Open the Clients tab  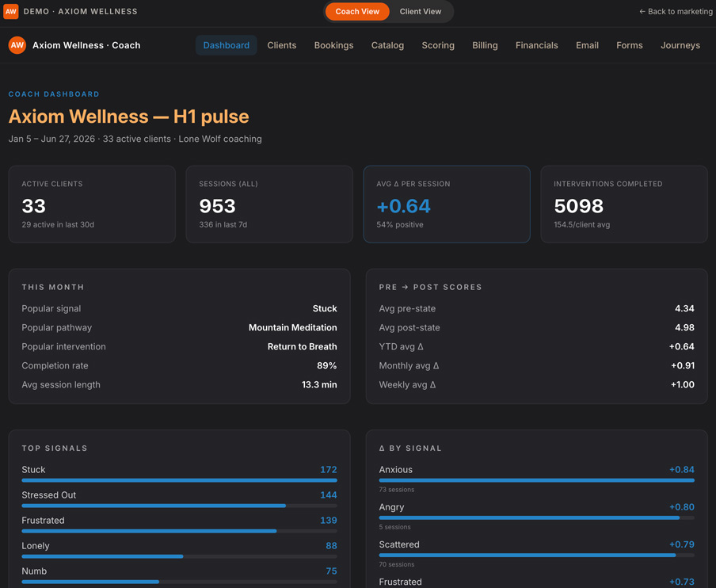tap(282, 45)
